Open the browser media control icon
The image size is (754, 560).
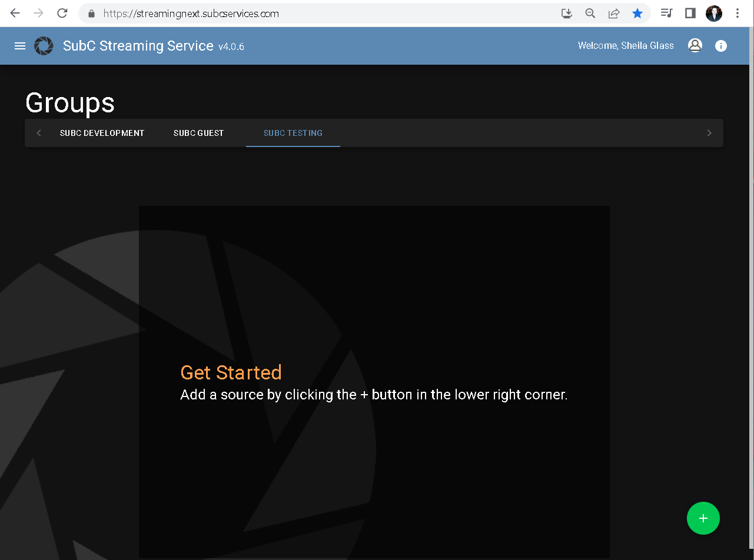click(x=666, y=13)
